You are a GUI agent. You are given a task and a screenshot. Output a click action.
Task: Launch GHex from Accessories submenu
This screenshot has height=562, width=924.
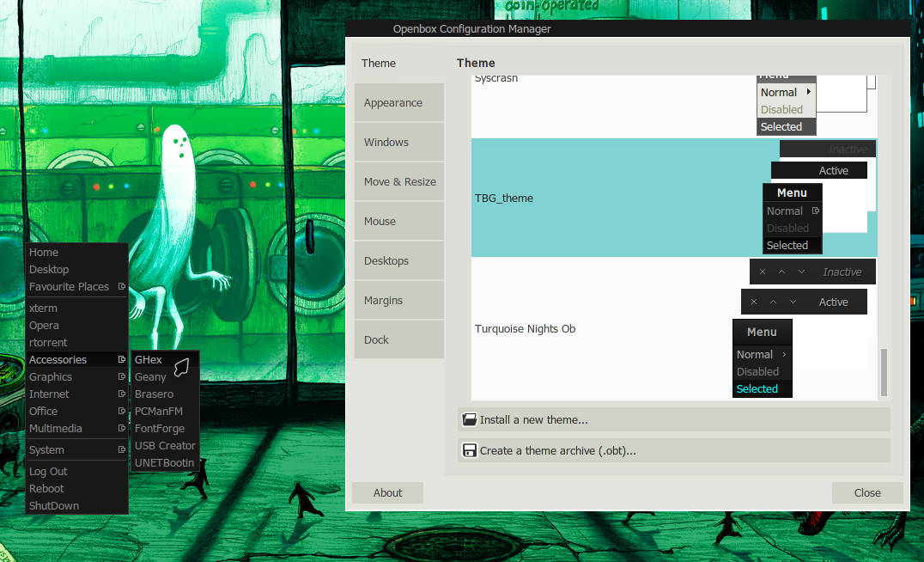(164, 360)
